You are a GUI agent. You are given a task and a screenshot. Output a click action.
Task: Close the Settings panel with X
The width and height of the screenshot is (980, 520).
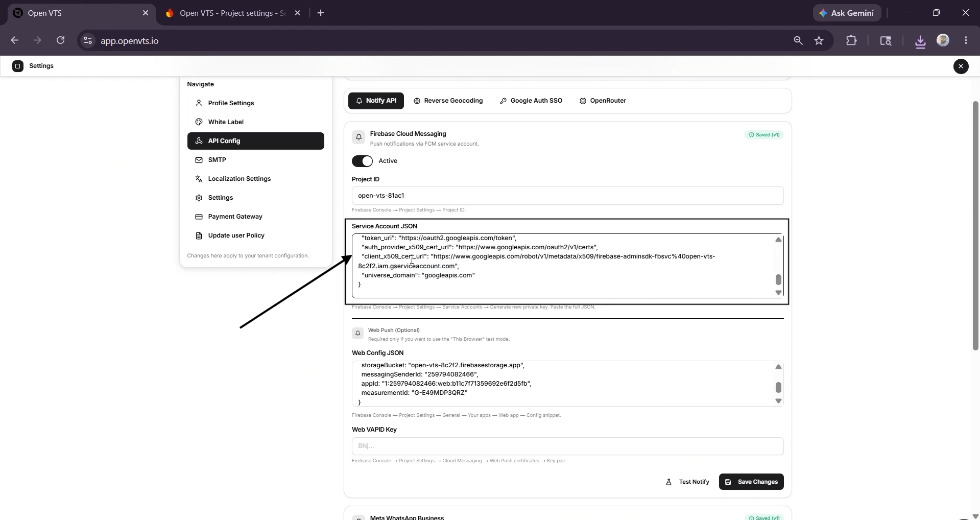[x=961, y=66]
